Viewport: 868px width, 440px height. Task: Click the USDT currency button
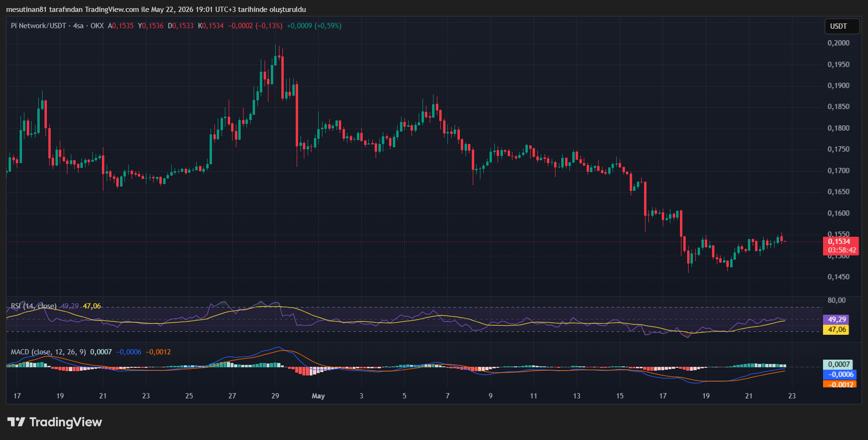842,26
